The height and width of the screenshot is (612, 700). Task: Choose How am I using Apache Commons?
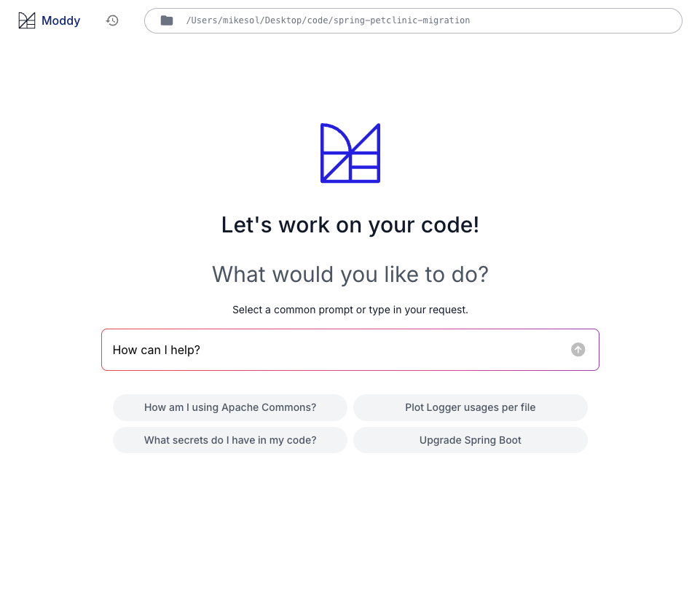(230, 407)
